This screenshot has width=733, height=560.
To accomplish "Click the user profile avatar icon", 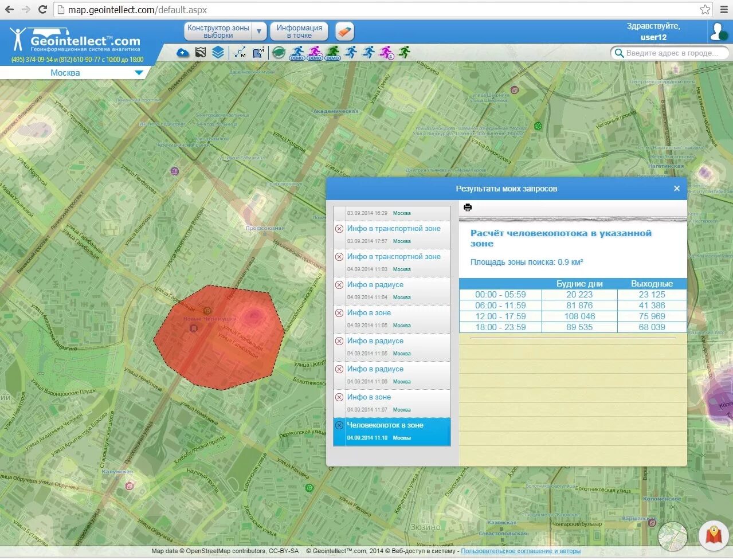I will point(718,32).
